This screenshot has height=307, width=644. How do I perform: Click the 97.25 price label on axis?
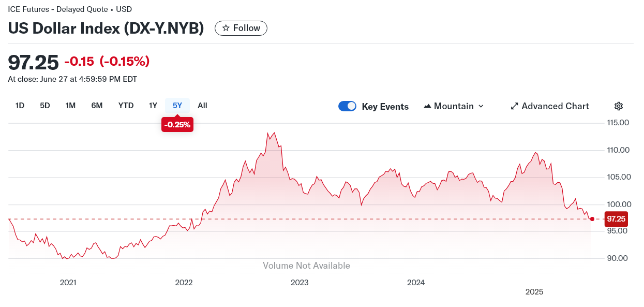616,219
